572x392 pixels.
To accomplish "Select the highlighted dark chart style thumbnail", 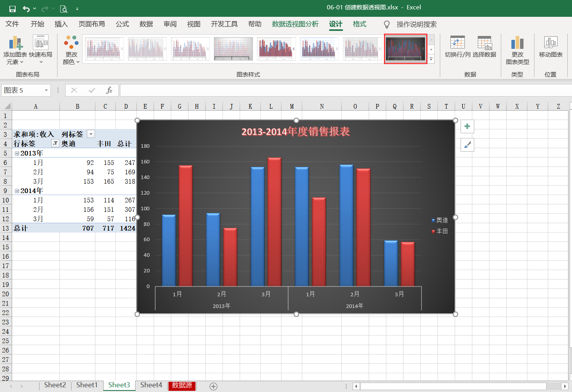I will coord(405,49).
